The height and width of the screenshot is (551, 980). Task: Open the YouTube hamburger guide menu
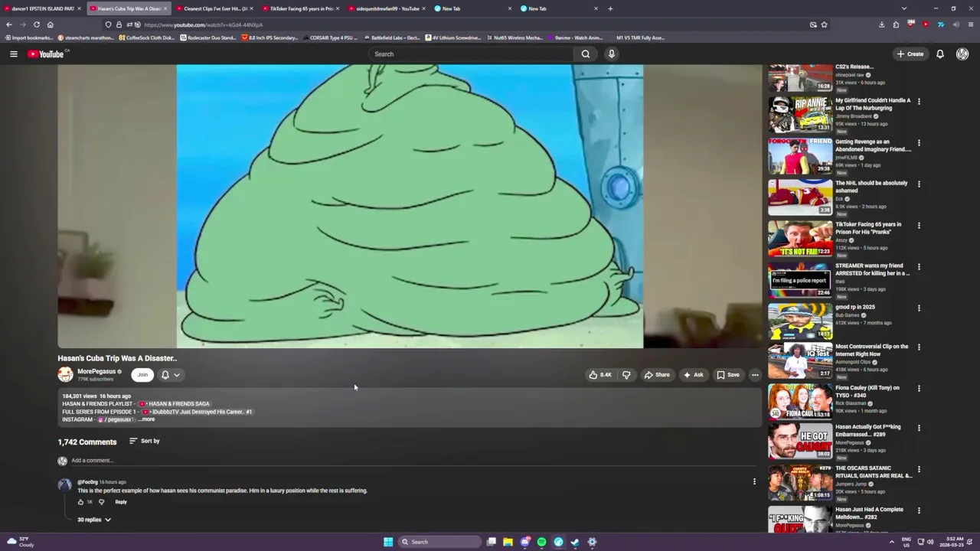tap(13, 54)
